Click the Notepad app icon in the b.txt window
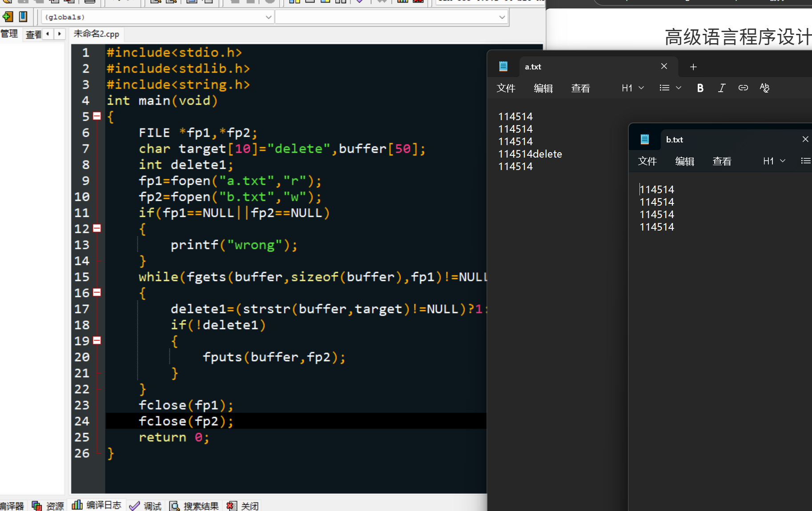Image resolution: width=812 pixels, height=511 pixels. point(645,139)
